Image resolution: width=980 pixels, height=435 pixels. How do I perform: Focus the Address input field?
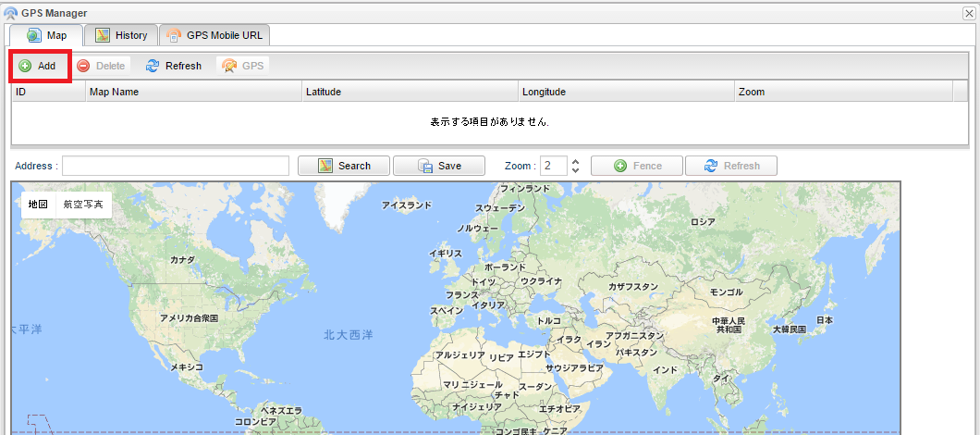click(176, 166)
